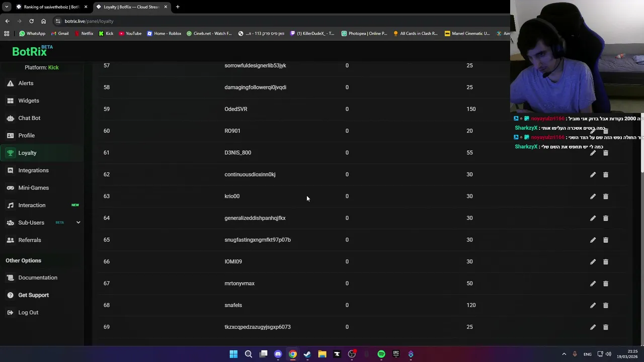Screen dimensions: 644x362
Task: Open the ENG language switcher
Action: click(587, 354)
